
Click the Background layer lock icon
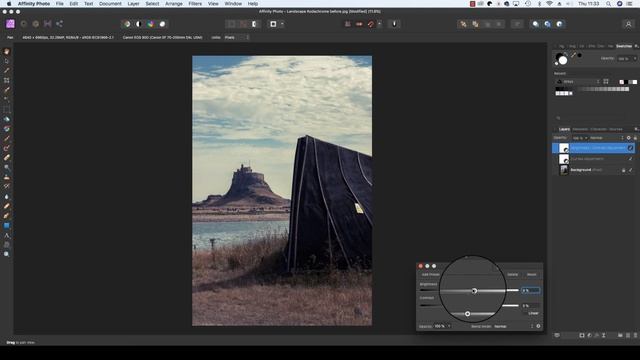click(x=623, y=170)
